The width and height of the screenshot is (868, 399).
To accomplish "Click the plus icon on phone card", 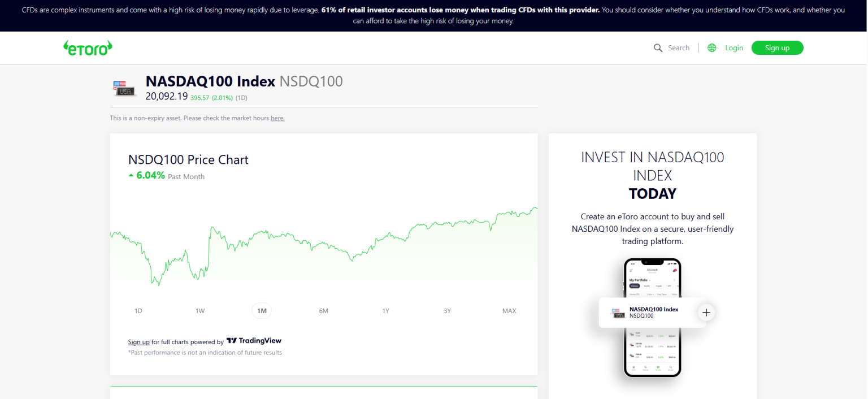I will (x=706, y=313).
